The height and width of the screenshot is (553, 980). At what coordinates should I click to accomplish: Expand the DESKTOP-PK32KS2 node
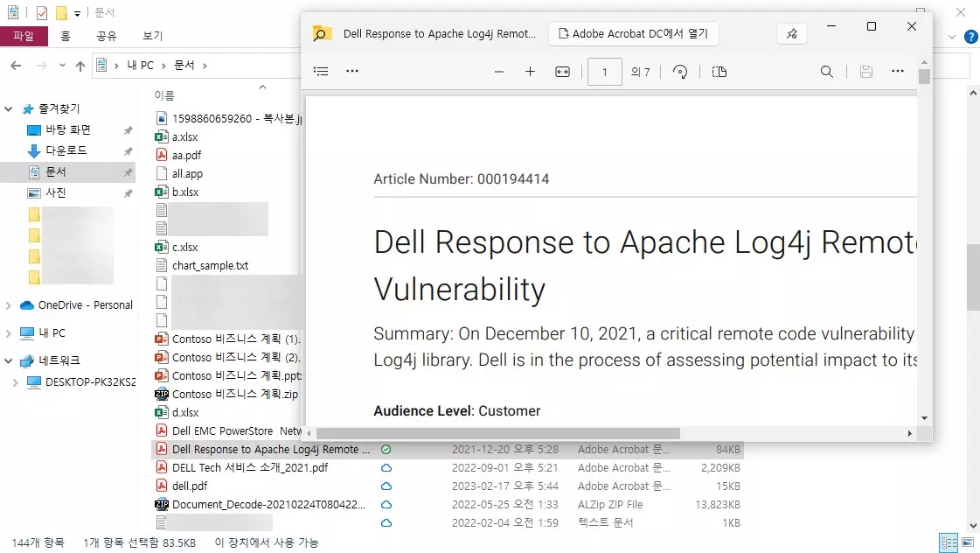pyautogui.click(x=17, y=382)
